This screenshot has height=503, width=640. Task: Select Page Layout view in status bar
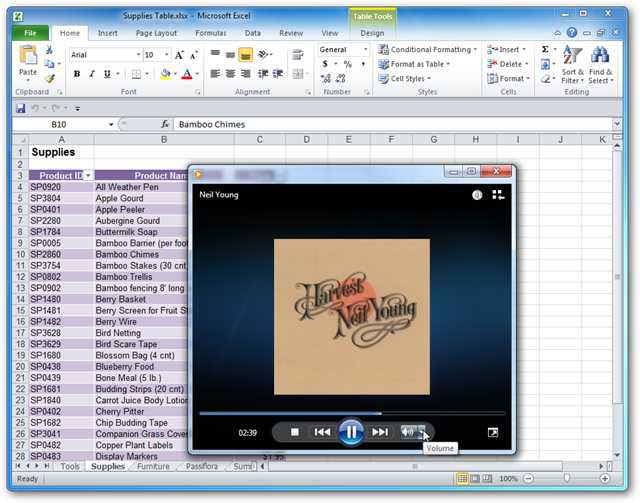pyautogui.click(x=475, y=479)
